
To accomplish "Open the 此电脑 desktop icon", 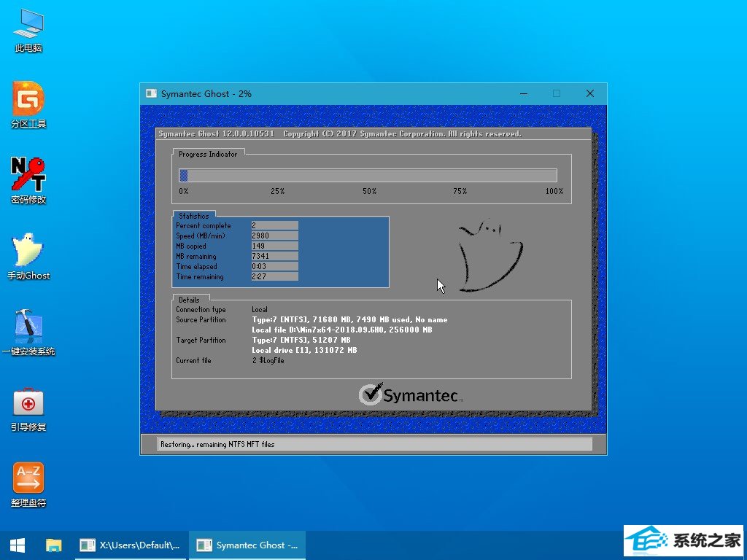I will (x=28, y=29).
